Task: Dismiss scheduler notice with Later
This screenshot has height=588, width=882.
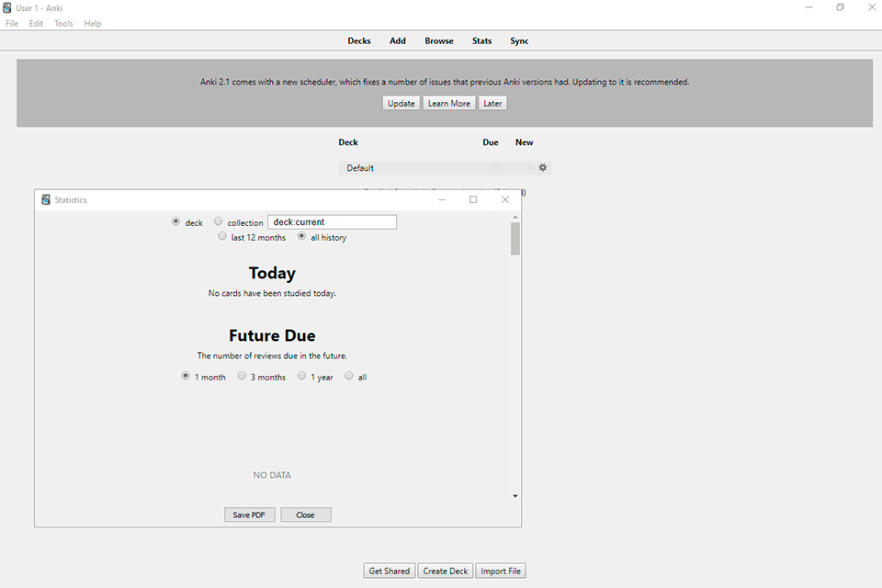Action: 492,104
